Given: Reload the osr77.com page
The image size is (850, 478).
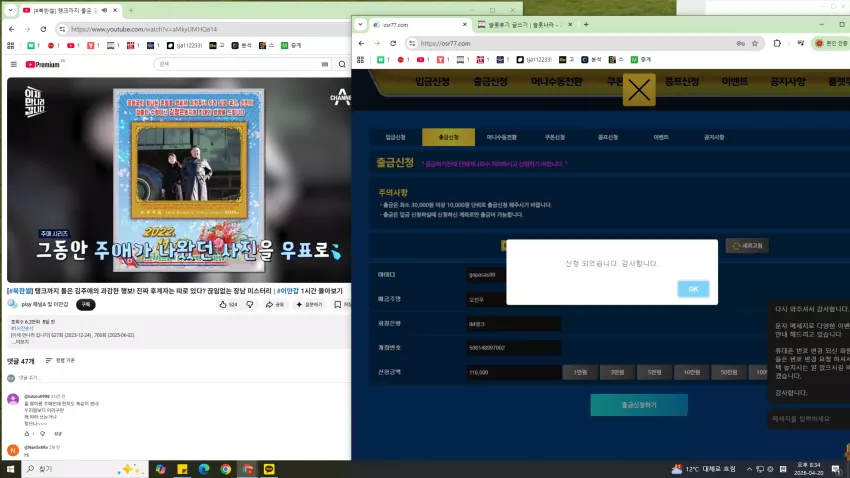Looking at the screenshot, I should pyautogui.click(x=393, y=43).
